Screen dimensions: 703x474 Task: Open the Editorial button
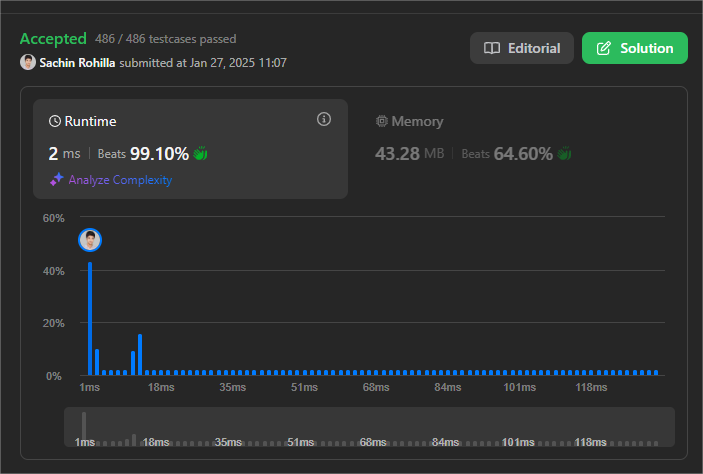point(521,48)
